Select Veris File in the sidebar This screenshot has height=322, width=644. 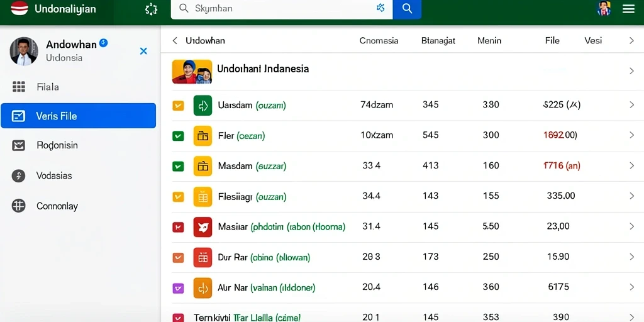point(78,116)
